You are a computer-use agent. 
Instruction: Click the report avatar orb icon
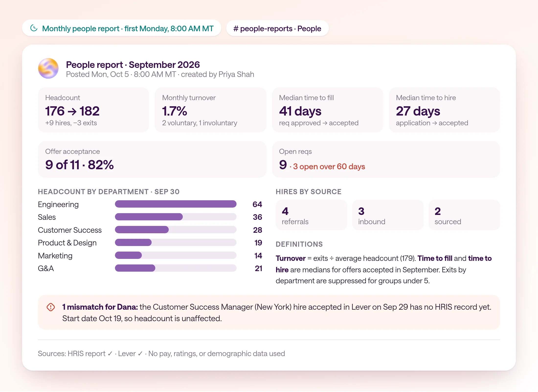[48, 68]
